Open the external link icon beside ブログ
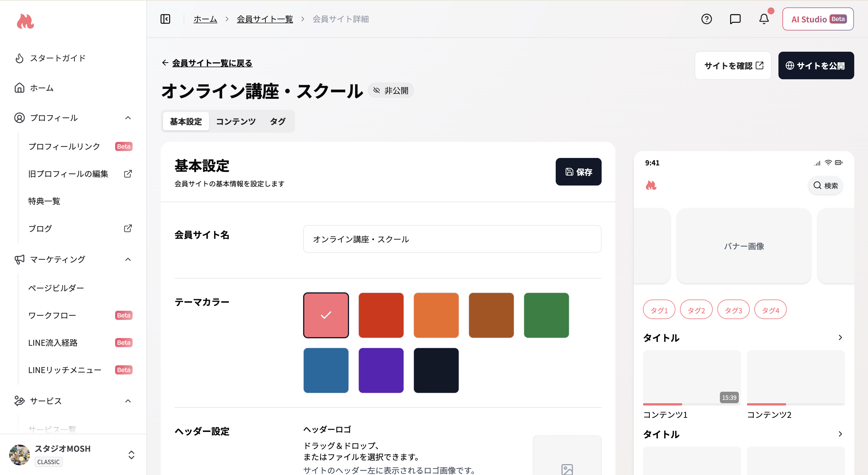This screenshot has height=475, width=868. (128, 228)
